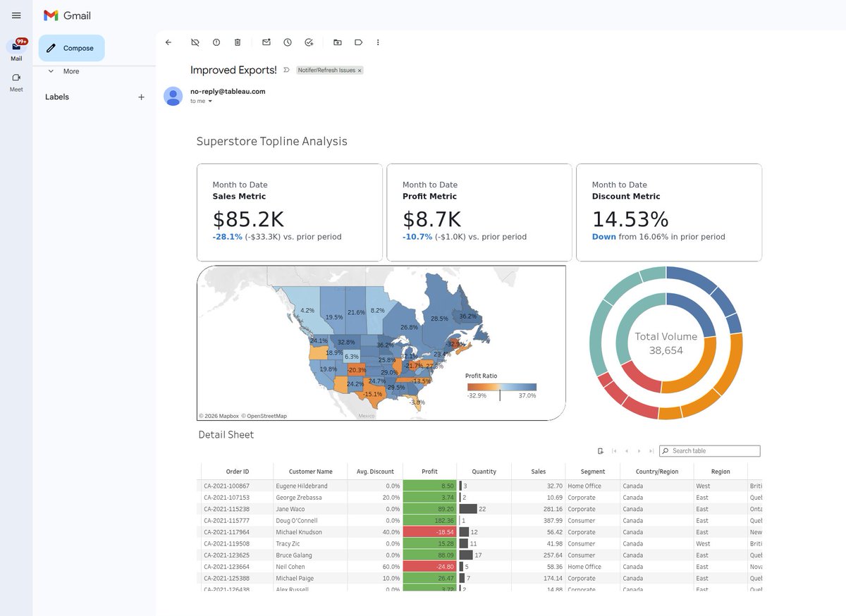
Task: Select order CA-2021-100867 row
Action: pos(479,486)
